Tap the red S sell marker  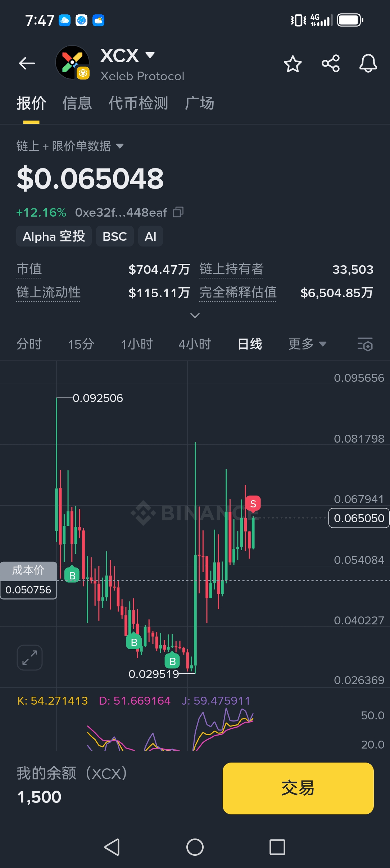[253, 503]
